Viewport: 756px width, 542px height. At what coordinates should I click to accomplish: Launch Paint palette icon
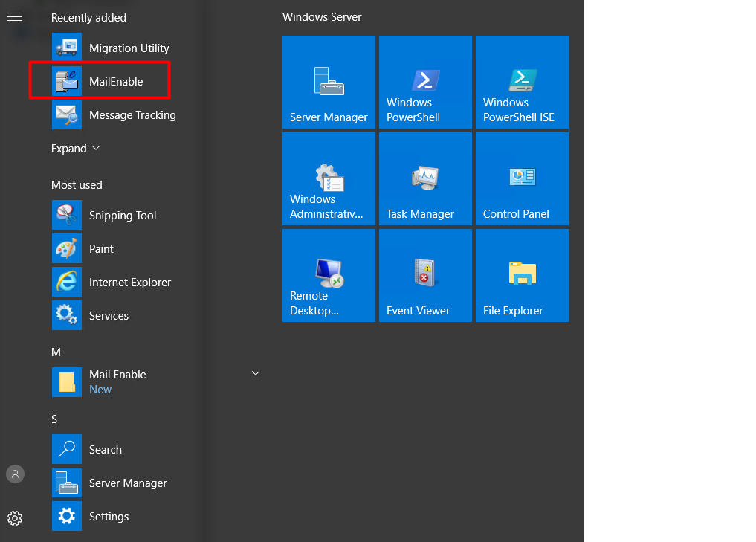[x=67, y=248]
